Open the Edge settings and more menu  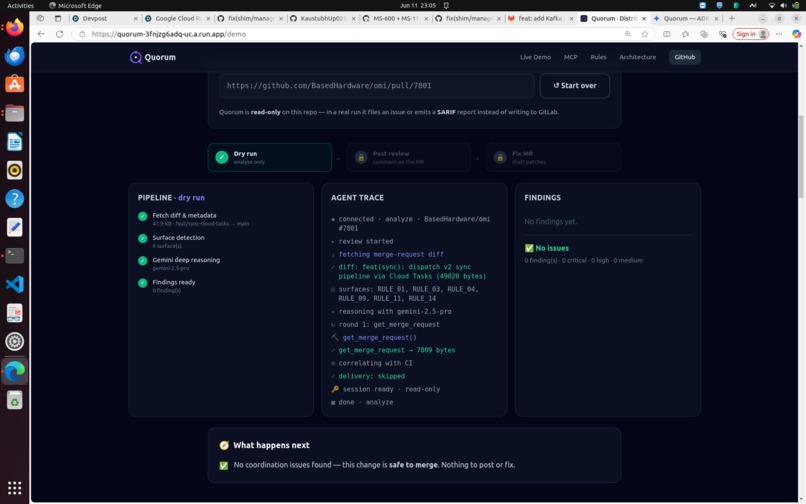pos(779,34)
